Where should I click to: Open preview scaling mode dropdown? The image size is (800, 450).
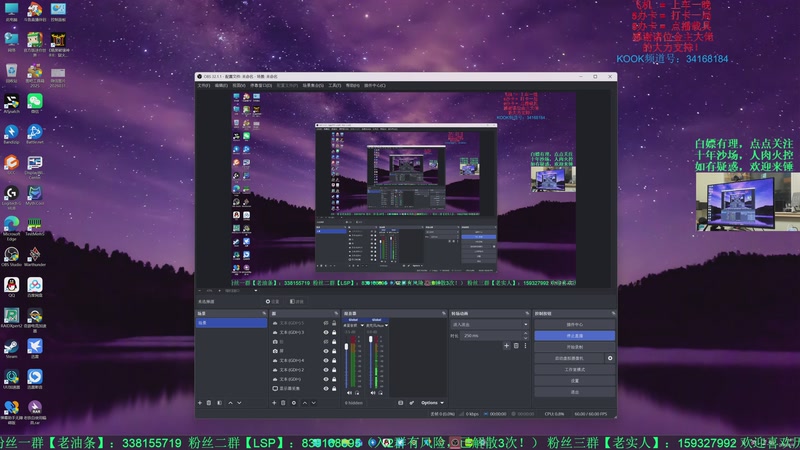click(x=241, y=291)
